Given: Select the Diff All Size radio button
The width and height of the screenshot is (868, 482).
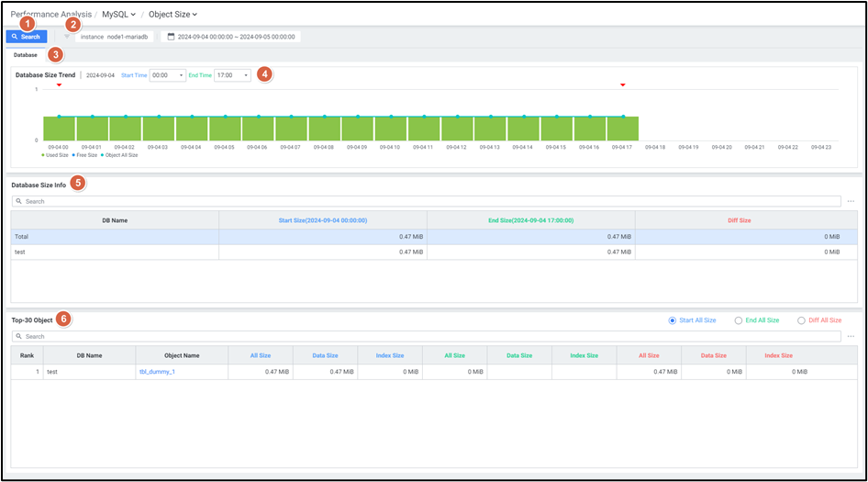Looking at the screenshot, I should [801, 320].
